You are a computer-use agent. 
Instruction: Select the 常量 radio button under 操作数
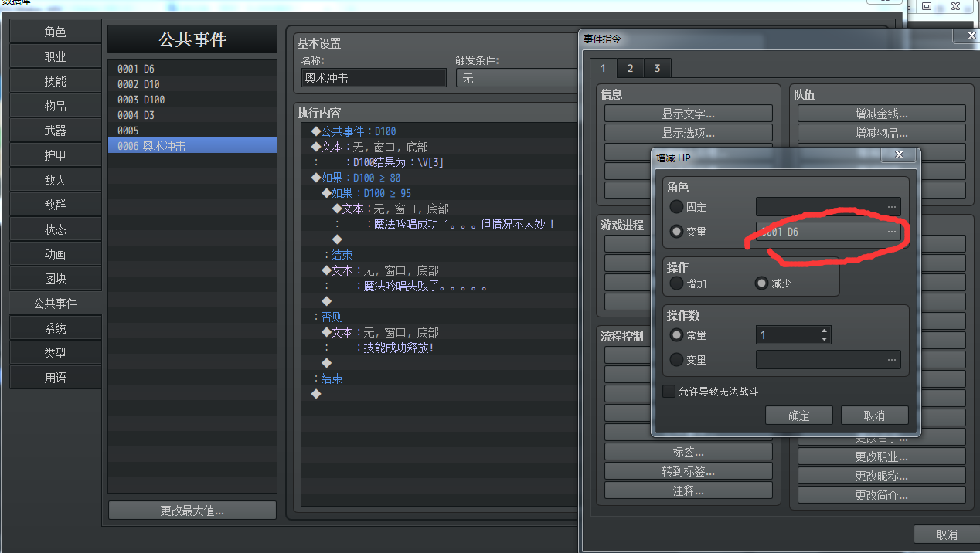pyautogui.click(x=677, y=335)
